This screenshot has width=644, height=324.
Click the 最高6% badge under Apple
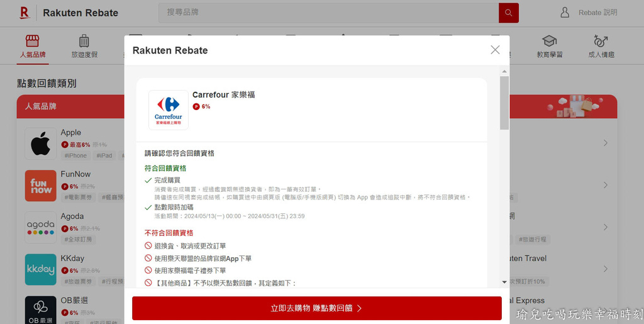point(75,145)
